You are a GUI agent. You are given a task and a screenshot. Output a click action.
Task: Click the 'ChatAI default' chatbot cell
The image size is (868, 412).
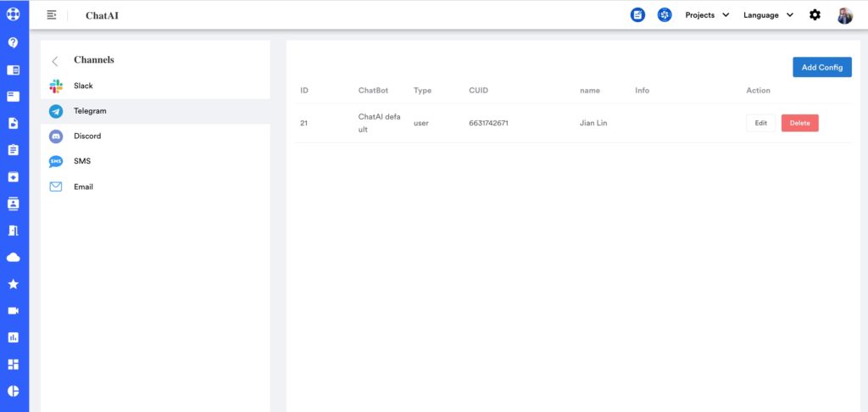[x=379, y=123]
